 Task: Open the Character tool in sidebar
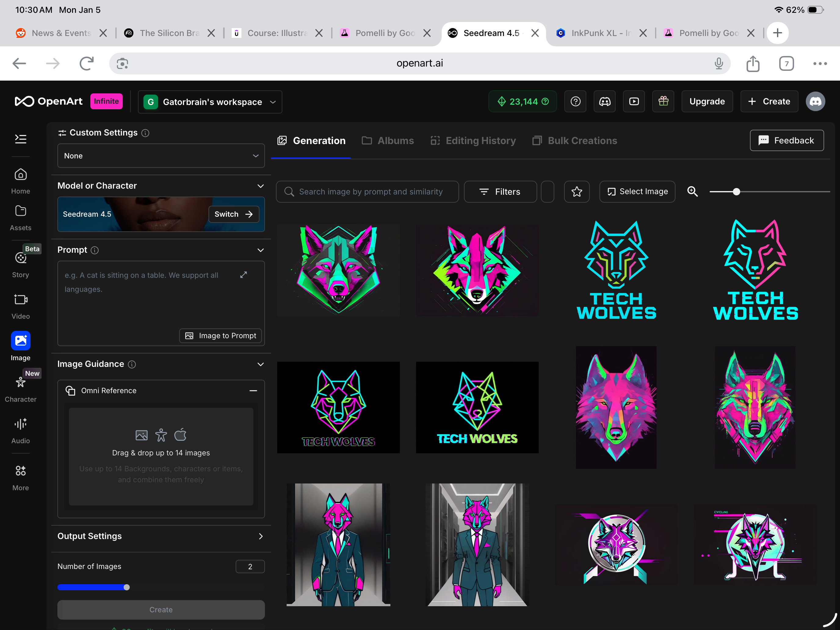(20, 389)
